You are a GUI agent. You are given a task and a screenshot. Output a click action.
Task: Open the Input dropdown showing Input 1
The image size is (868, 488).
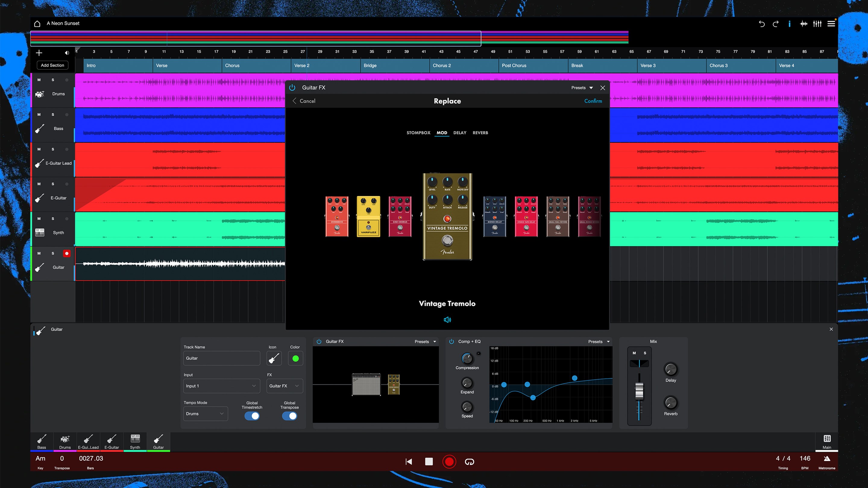[x=222, y=386]
